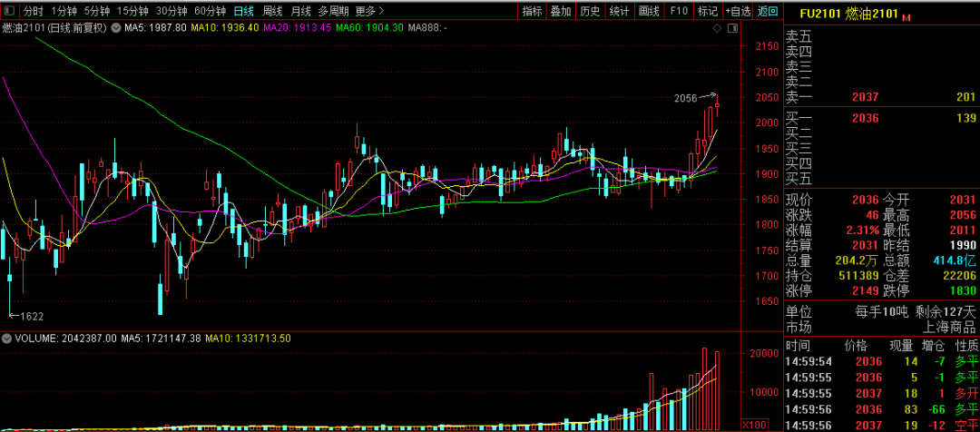Click the 跌停 value 1830

click(x=962, y=290)
